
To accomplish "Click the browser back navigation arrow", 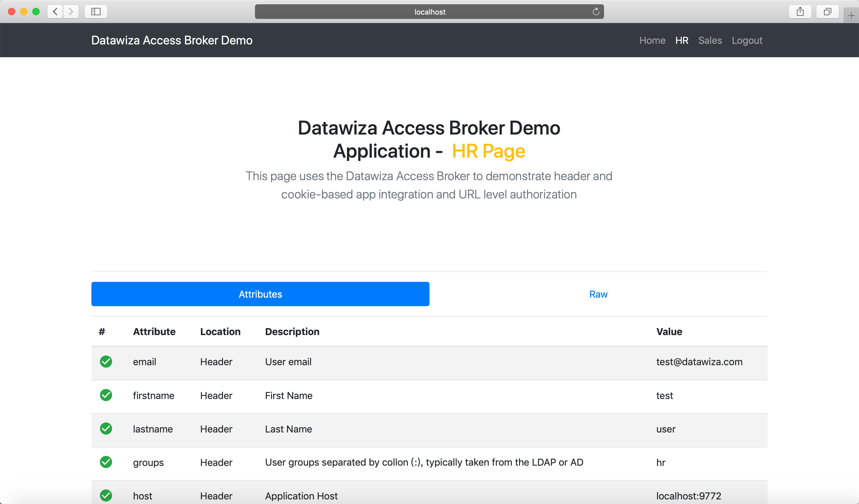I will 55,11.
